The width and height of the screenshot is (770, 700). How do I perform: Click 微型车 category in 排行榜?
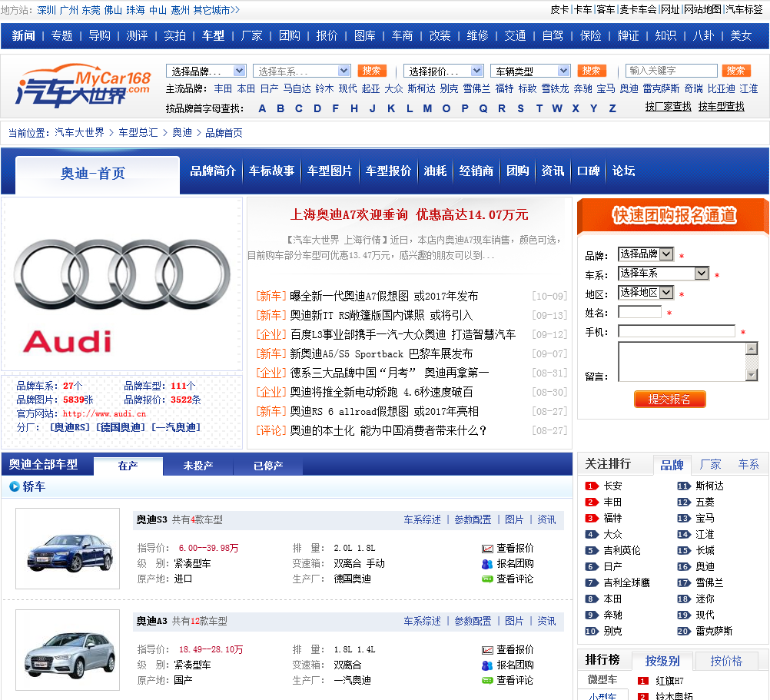tap(602, 680)
